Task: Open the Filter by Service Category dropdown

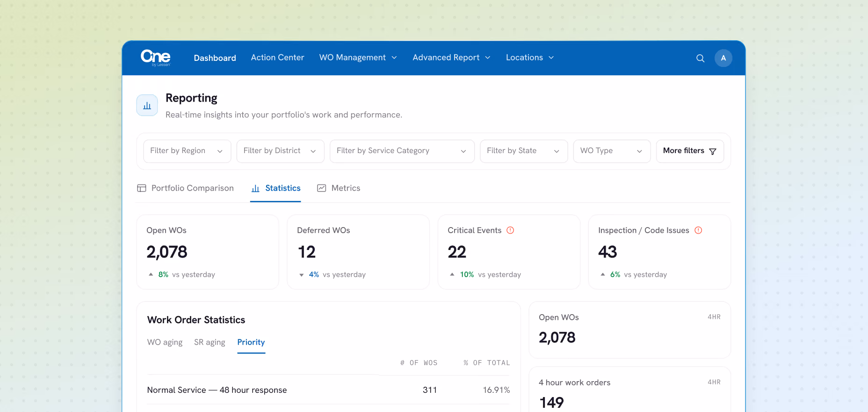Action: click(x=402, y=151)
